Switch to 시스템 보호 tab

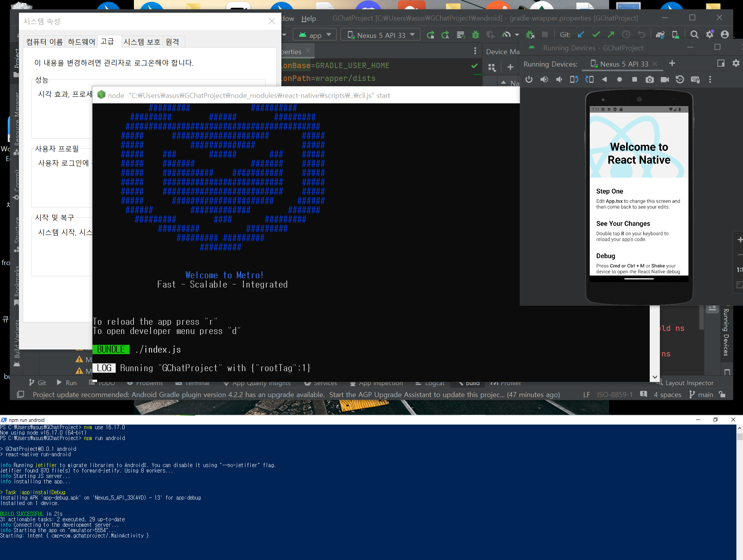pyautogui.click(x=142, y=42)
